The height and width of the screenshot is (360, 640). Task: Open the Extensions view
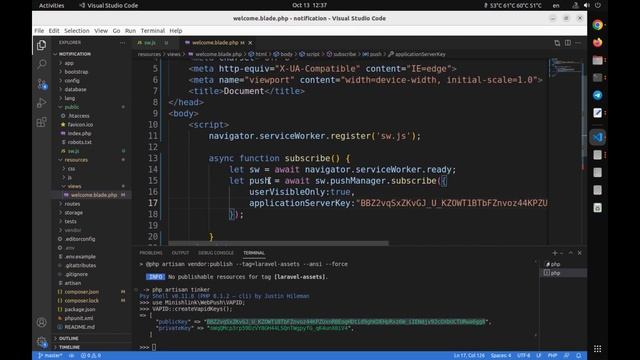(x=42, y=122)
